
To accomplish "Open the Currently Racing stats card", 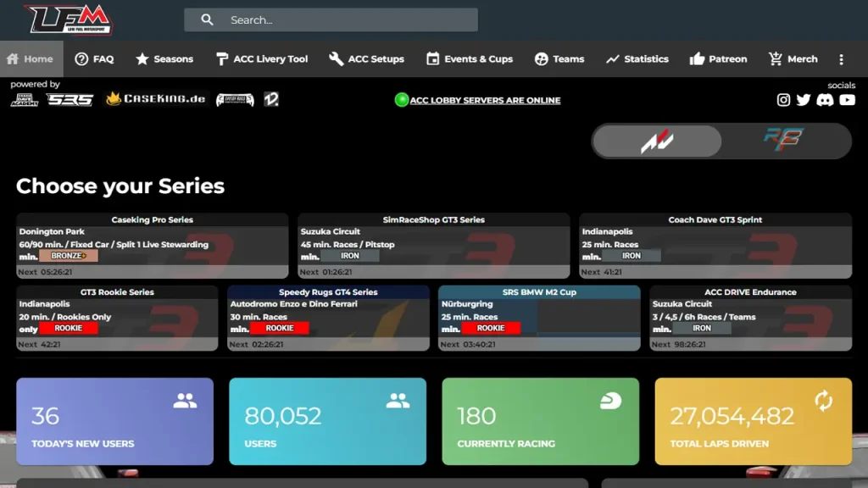I will point(540,421).
